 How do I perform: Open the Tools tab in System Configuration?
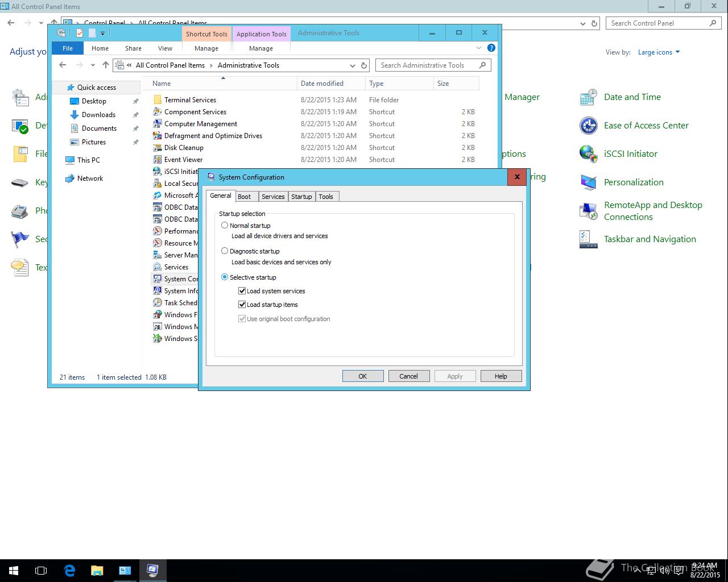click(x=326, y=197)
